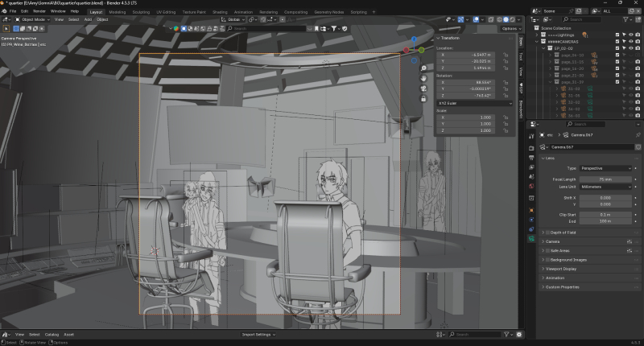Enable the Depth of Field checkbox
The width and height of the screenshot is (644, 346).
pyautogui.click(x=550, y=232)
